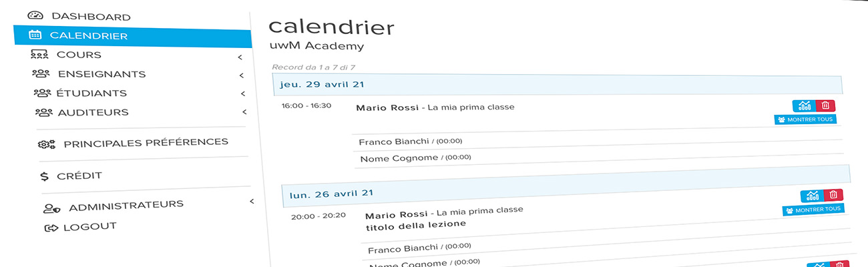868x267 pixels.
Task: Open Franco Bianchi row under 29 avril
Action: [597, 142]
